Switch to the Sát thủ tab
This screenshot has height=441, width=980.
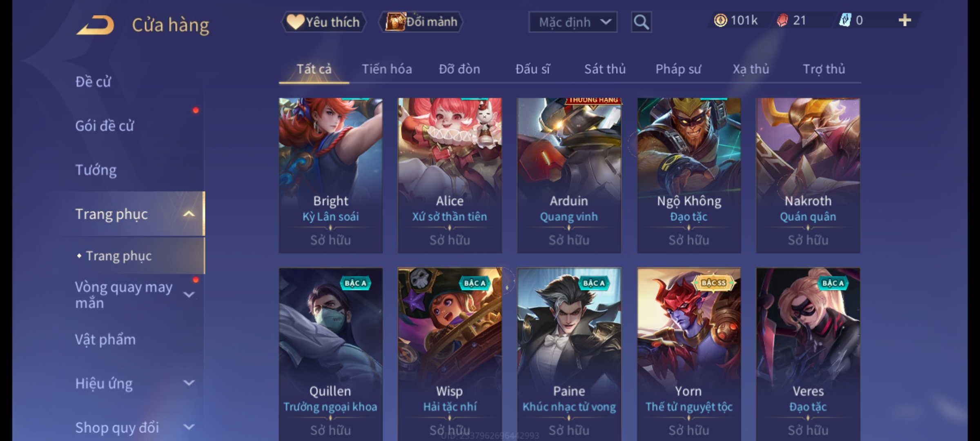tap(605, 69)
